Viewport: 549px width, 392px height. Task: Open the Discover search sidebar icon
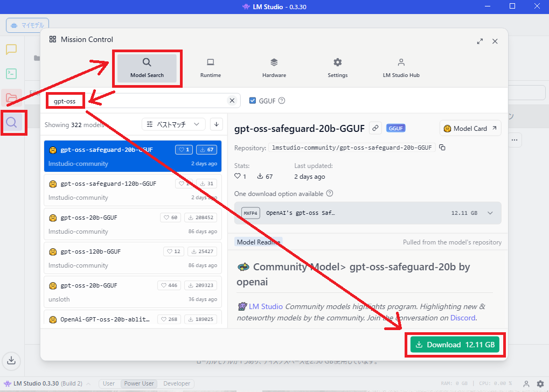(x=11, y=122)
